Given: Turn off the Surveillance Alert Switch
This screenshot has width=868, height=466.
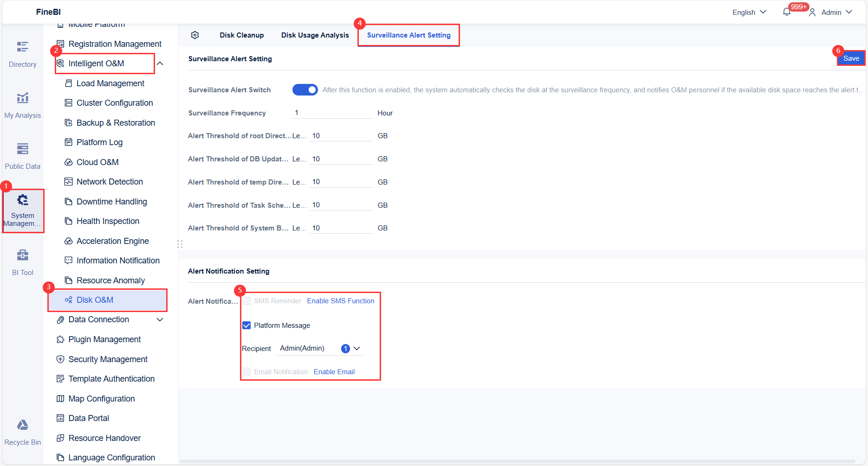Looking at the screenshot, I should point(305,89).
